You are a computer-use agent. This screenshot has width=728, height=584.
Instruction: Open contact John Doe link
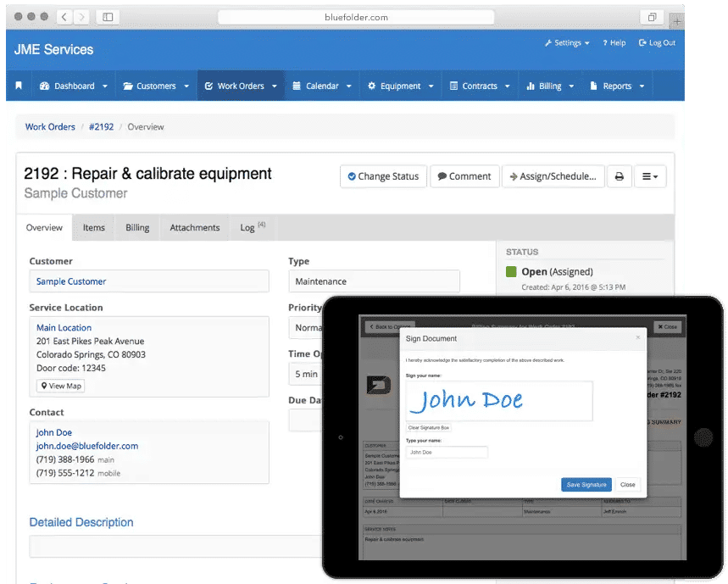pos(54,432)
